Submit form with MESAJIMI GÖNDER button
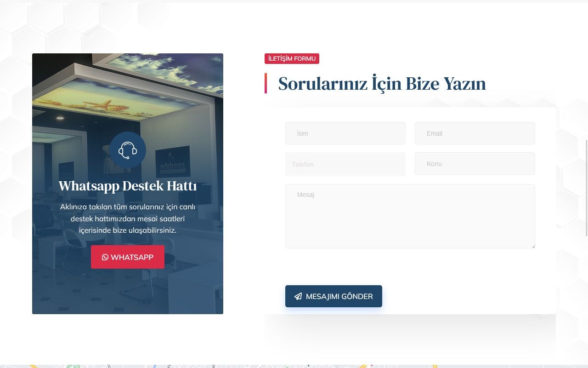The image size is (588, 368). 334,296
